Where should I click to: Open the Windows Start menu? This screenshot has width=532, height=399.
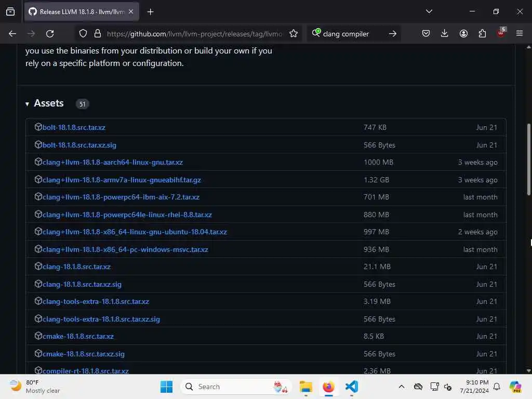click(x=167, y=387)
